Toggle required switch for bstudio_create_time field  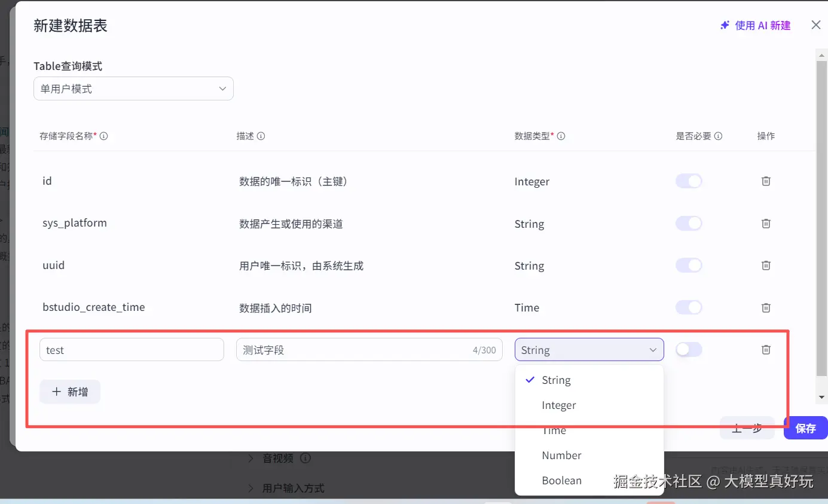pyautogui.click(x=689, y=308)
